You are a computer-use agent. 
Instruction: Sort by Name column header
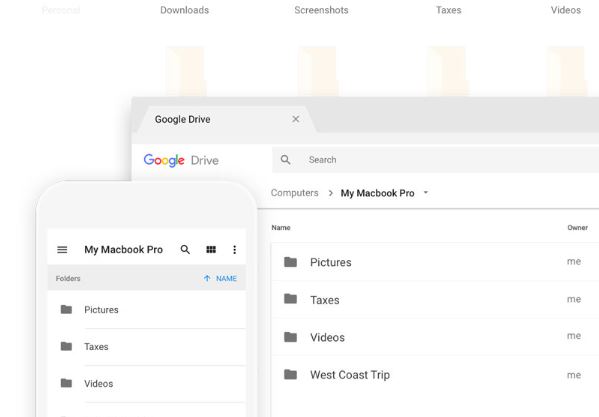coord(281,228)
